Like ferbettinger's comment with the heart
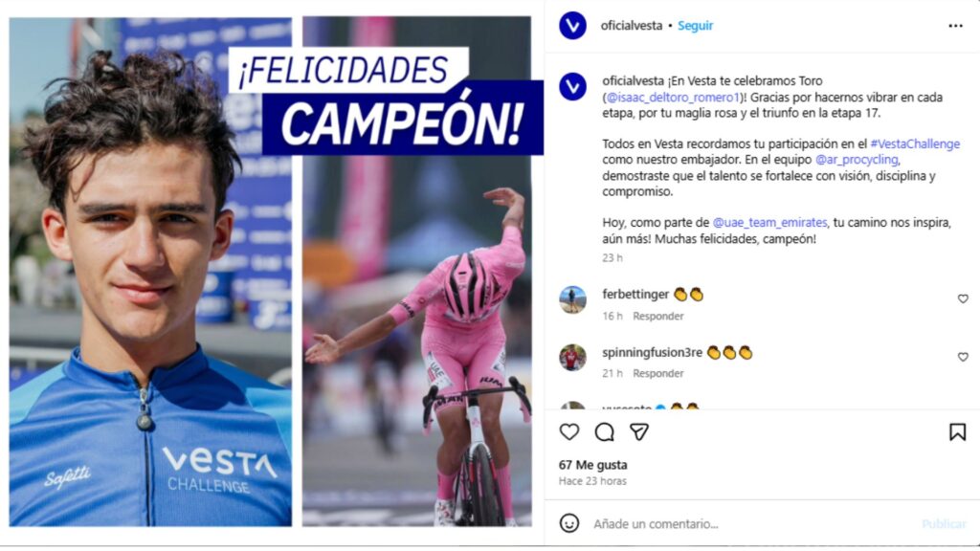 click(963, 299)
